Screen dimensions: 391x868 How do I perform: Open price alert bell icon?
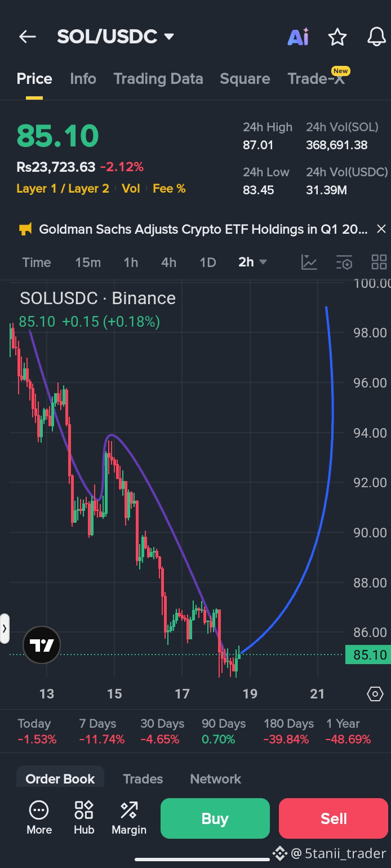(x=376, y=37)
